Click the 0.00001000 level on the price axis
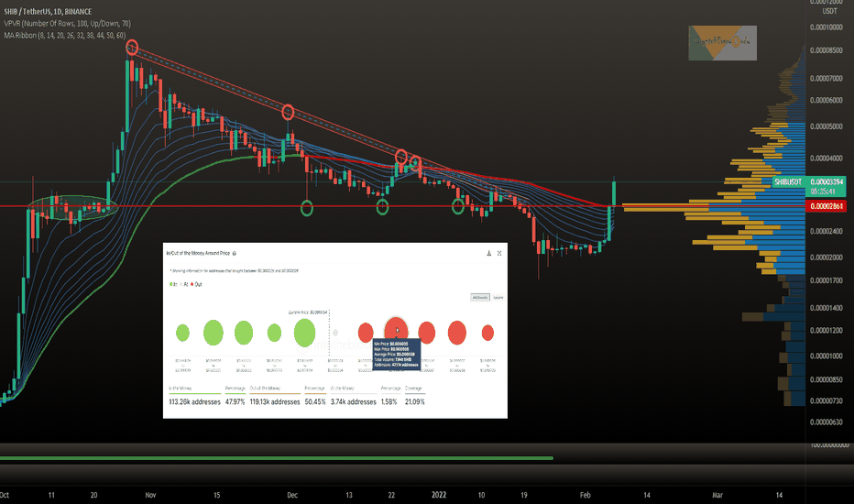This screenshot has width=854, height=504. tap(827, 356)
